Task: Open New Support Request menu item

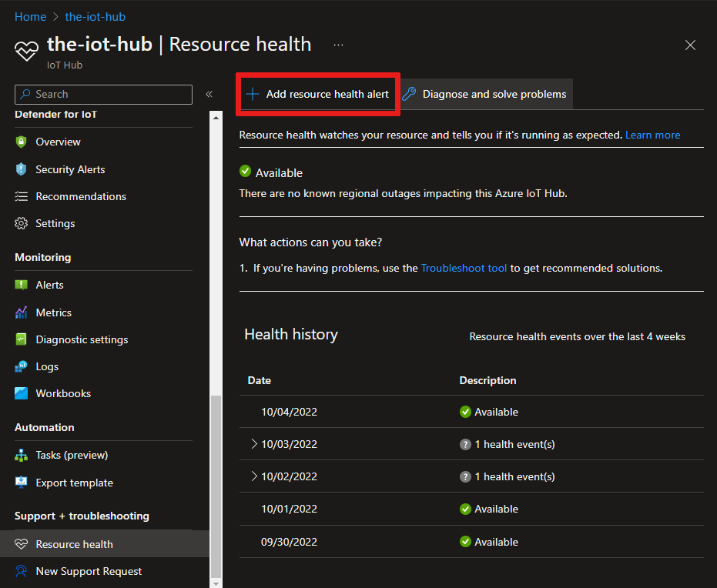Action: (x=89, y=571)
